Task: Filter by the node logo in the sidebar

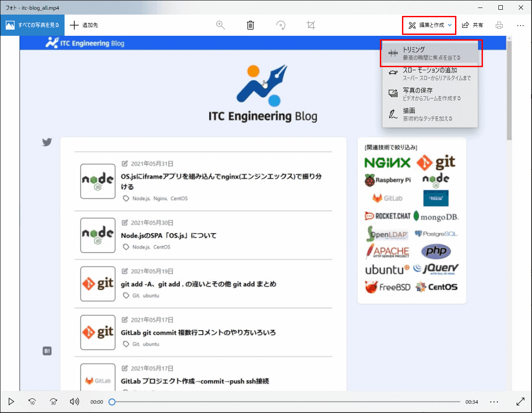Action: tap(436, 180)
